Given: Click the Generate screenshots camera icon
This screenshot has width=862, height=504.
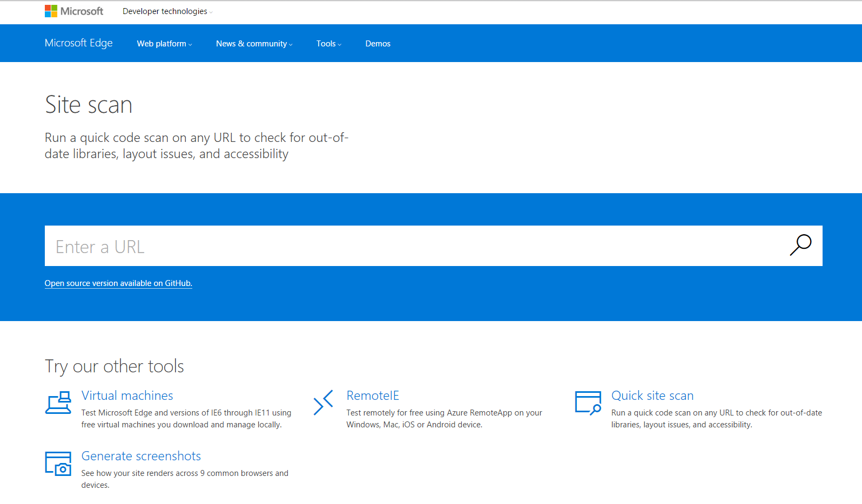Looking at the screenshot, I should click(58, 464).
